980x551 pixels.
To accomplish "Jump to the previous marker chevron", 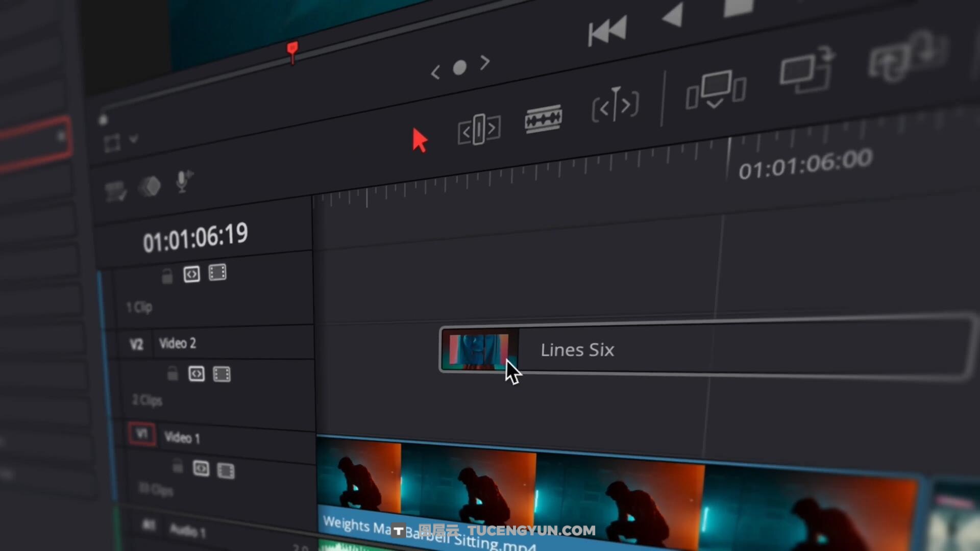I will point(435,72).
